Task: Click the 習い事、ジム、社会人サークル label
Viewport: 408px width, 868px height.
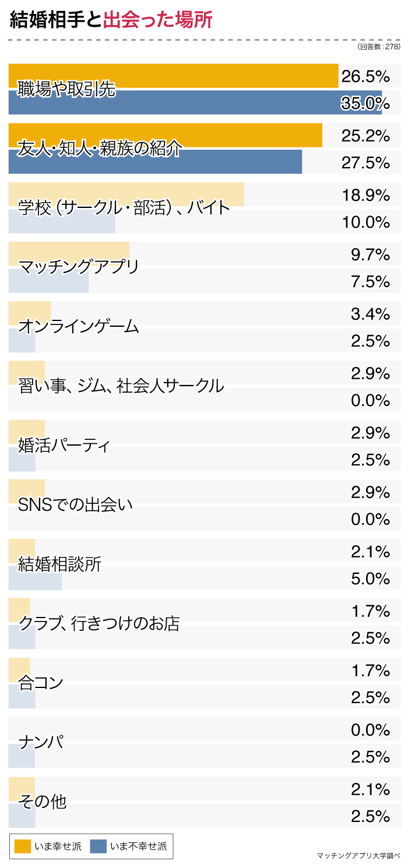Action: 121,386
